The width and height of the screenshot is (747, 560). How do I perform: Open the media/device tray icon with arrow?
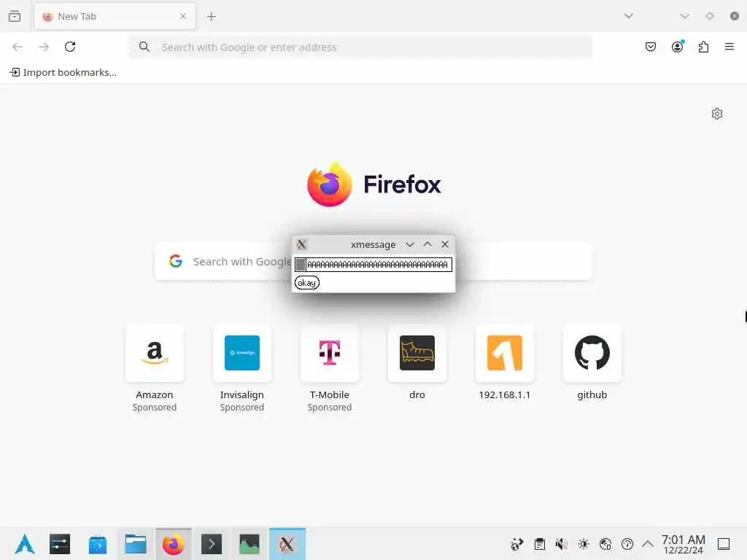click(517, 544)
